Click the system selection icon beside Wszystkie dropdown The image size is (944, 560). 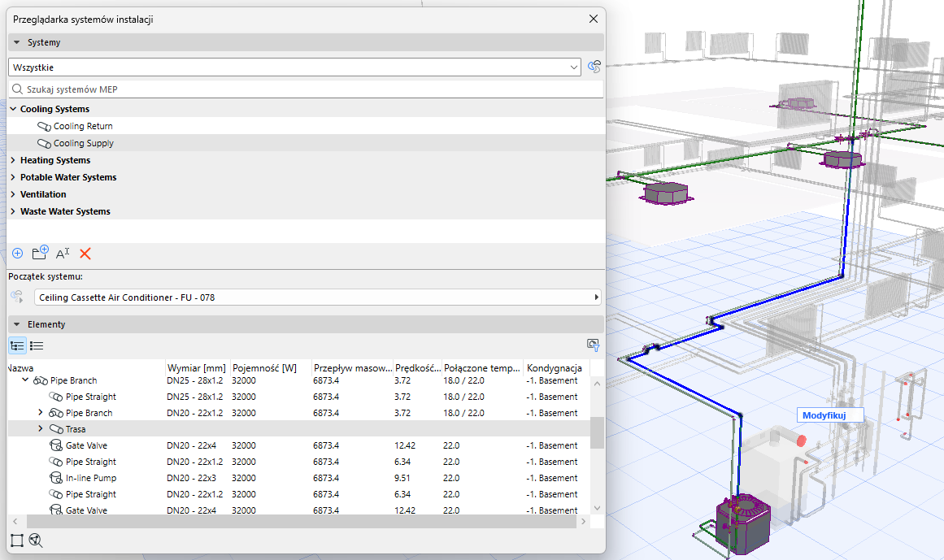(594, 67)
